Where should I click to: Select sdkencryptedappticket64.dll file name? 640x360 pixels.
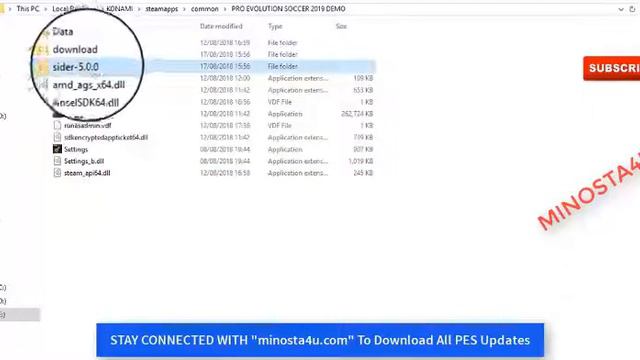click(106, 137)
